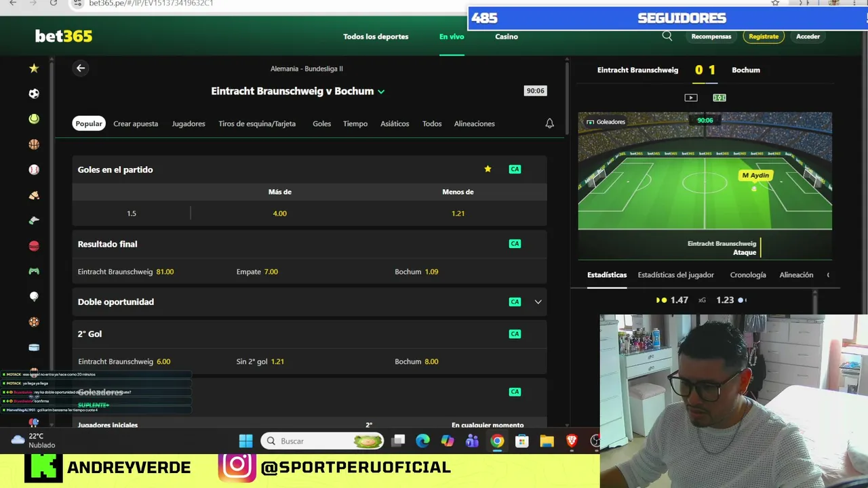Go to En vivo section
Screen dimensions: 868x488
(452, 37)
